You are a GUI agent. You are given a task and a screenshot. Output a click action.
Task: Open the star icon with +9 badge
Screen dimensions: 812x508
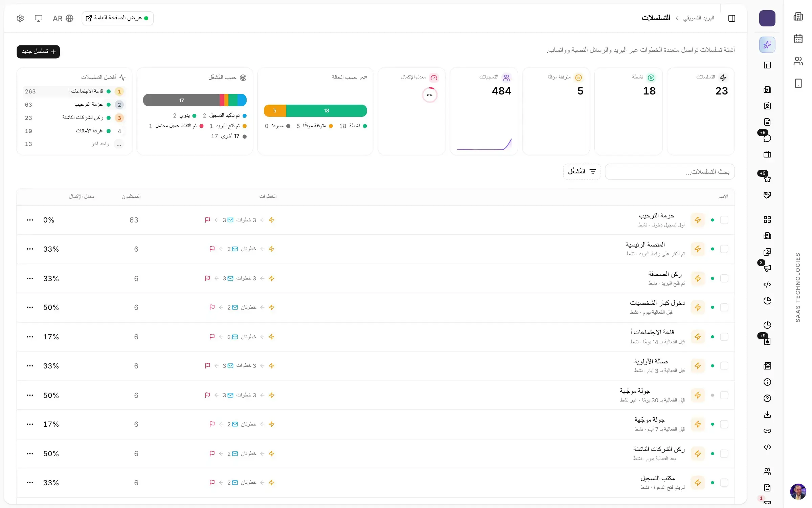[767, 179]
